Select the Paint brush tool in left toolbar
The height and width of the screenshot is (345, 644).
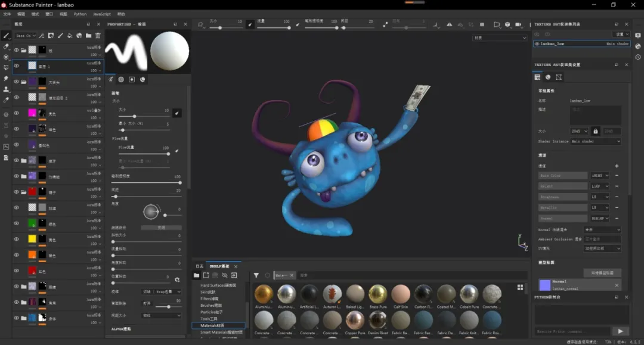(x=6, y=35)
